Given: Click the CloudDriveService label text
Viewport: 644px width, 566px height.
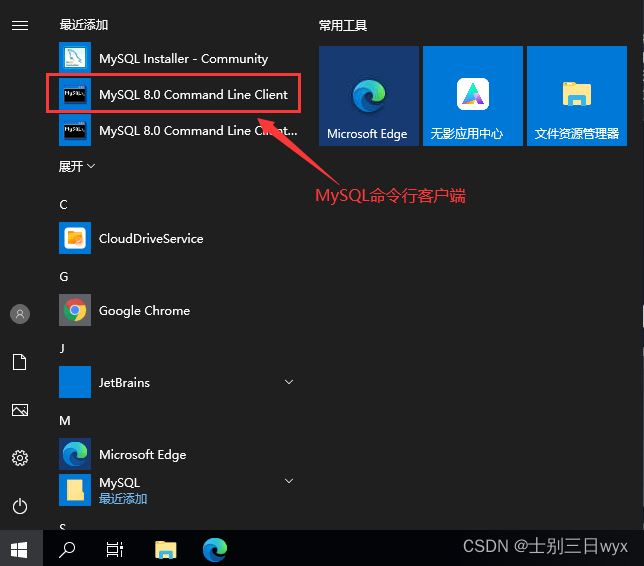Looking at the screenshot, I should click(151, 239).
